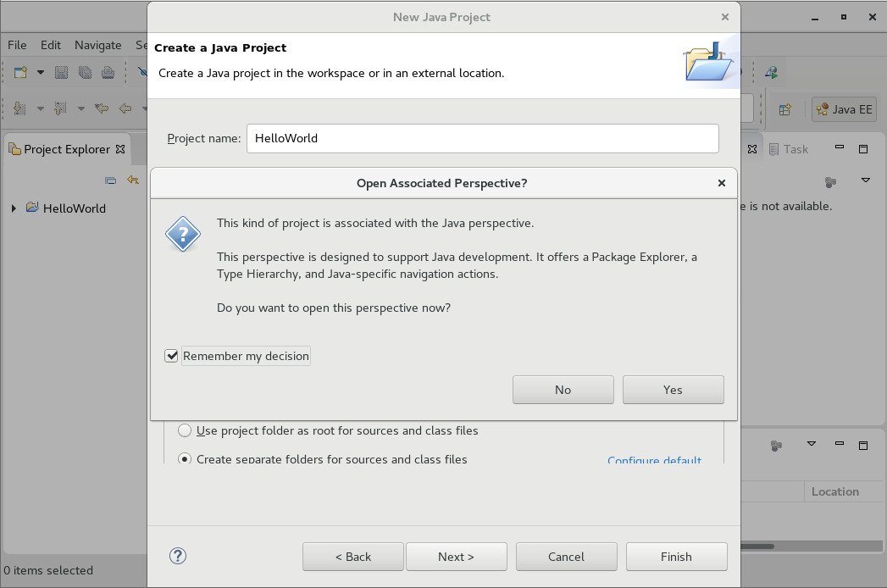Click the Print toolbar icon
The image size is (887, 588).
[x=108, y=72]
